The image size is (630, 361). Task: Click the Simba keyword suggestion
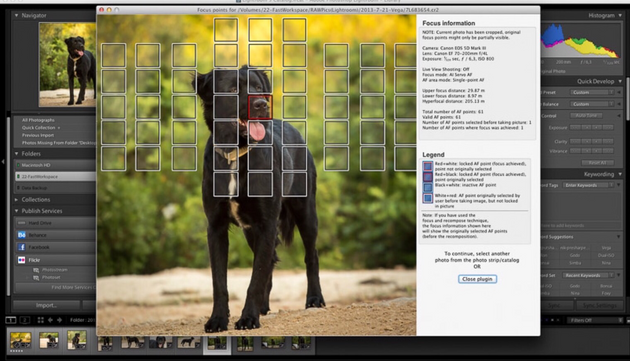575,263
